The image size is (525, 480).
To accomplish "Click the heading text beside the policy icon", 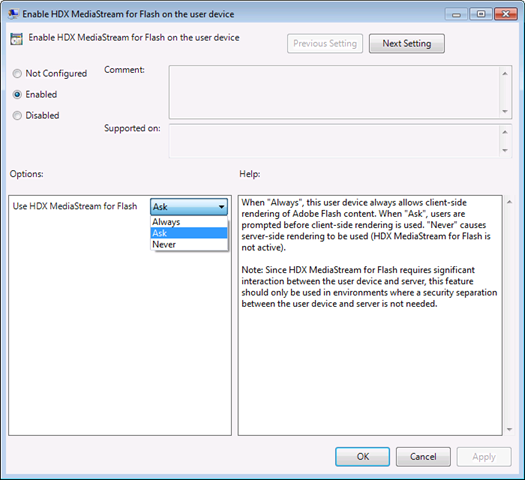I will tap(134, 37).
